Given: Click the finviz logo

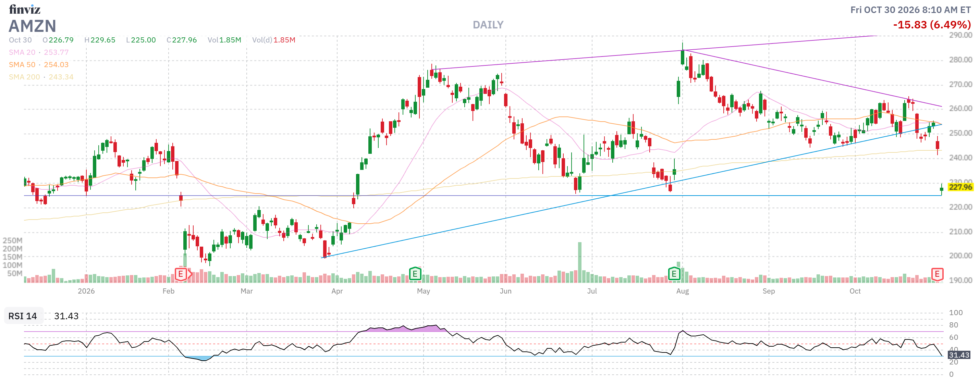Looking at the screenshot, I should [x=25, y=9].
